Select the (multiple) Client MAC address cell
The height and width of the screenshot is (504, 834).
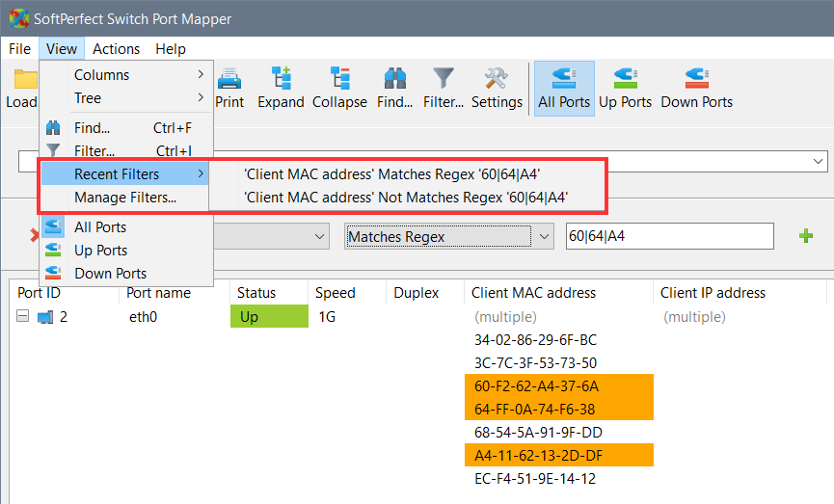pos(505,317)
